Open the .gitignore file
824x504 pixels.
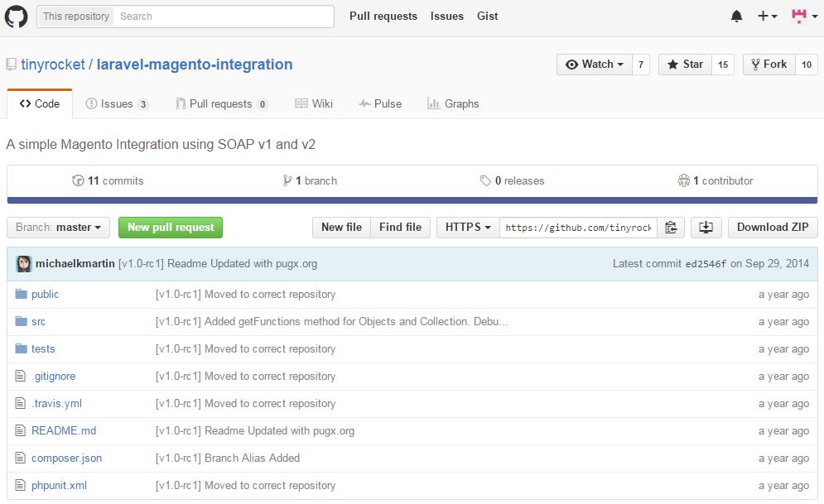[54, 377]
